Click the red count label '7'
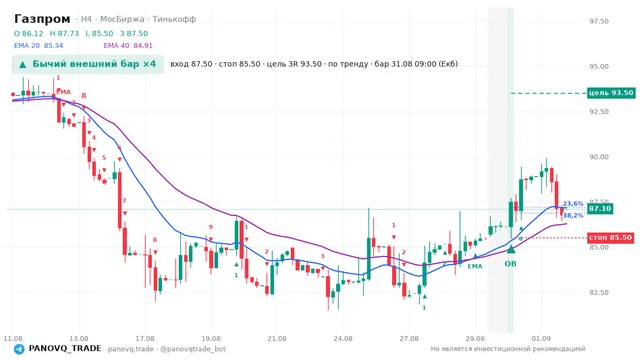 coord(124,201)
